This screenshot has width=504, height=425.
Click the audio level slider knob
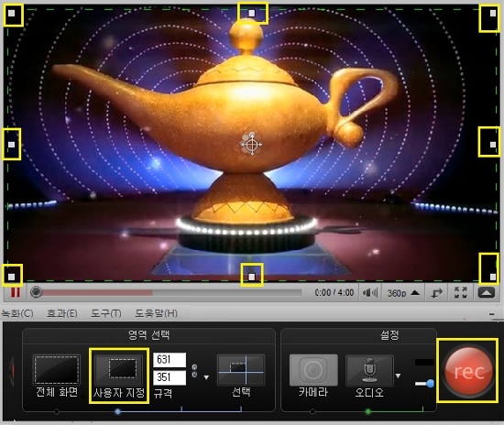430,383
